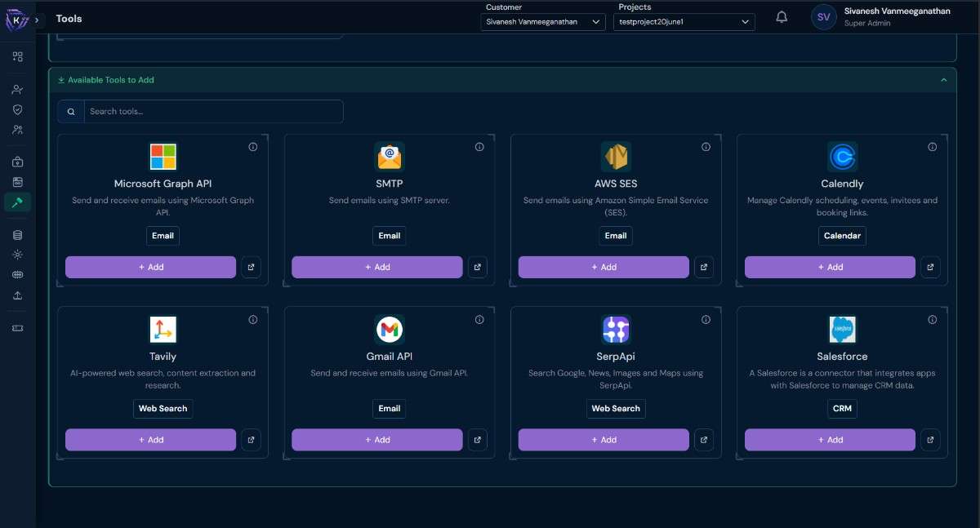The height and width of the screenshot is (528, 980).
Task: Expand the sidebar with the chevron arrow
Action: coord(37,20)
